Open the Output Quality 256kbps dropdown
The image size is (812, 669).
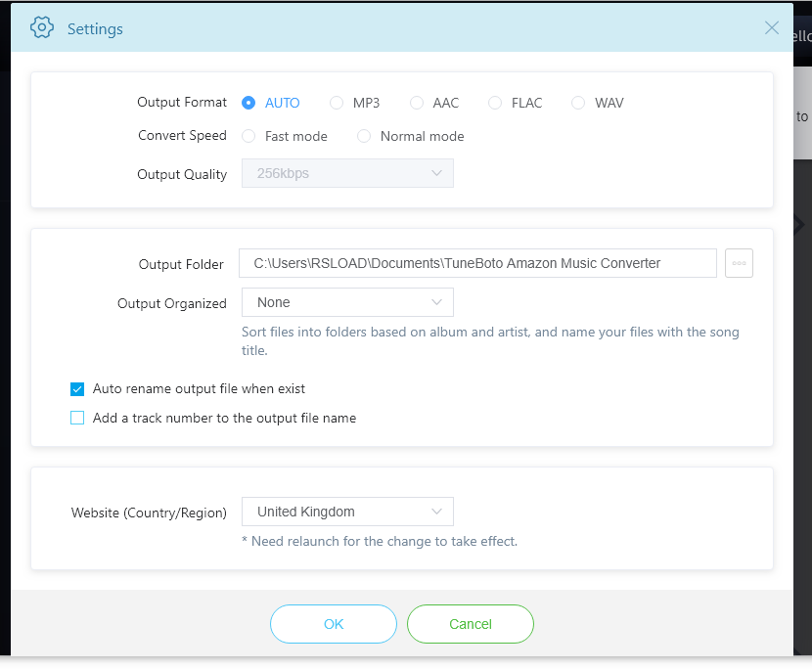[347, 173]
